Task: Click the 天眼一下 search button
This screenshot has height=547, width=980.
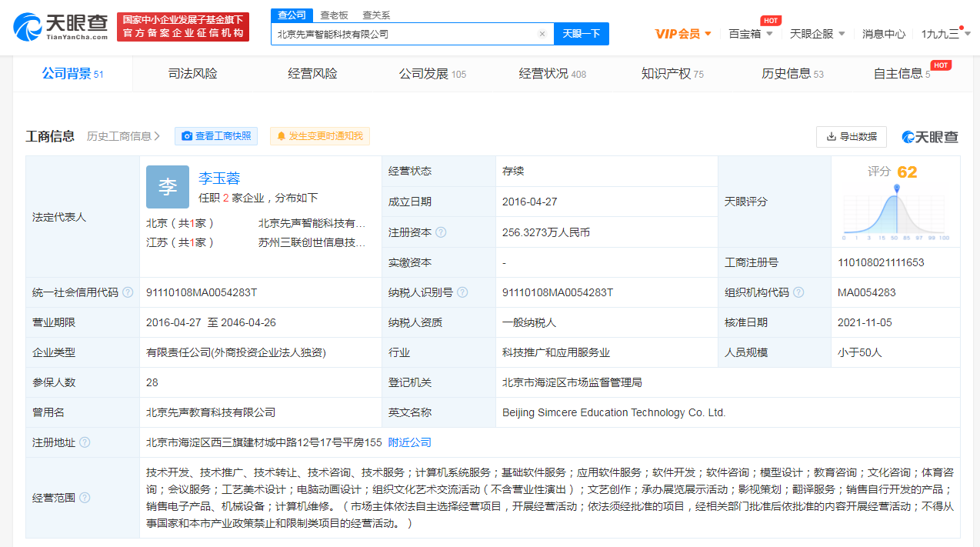Action: coord(582,34)
